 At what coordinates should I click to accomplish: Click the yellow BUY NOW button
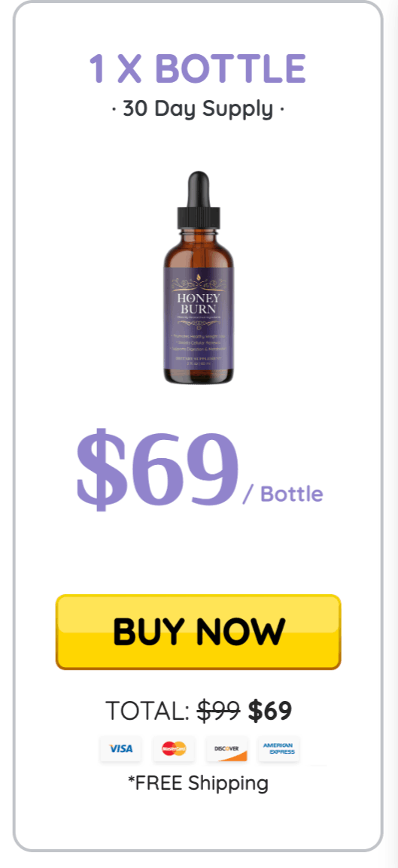point(198,632)
